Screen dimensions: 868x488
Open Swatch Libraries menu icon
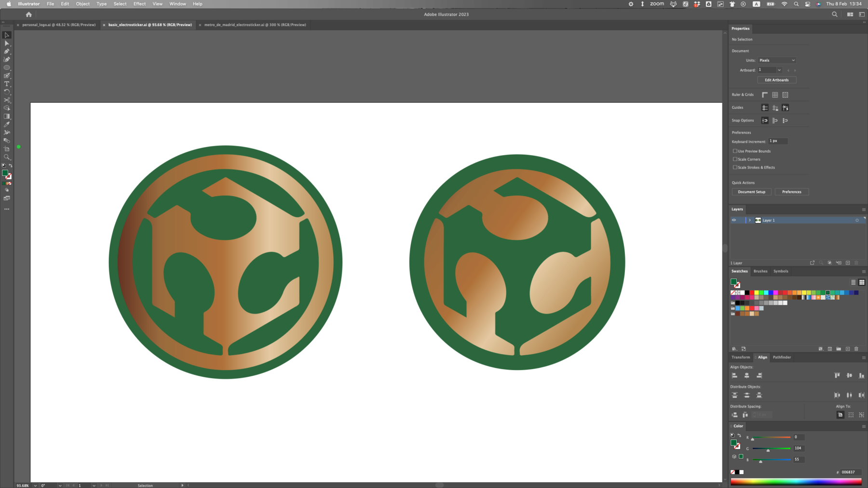(734, 349)
